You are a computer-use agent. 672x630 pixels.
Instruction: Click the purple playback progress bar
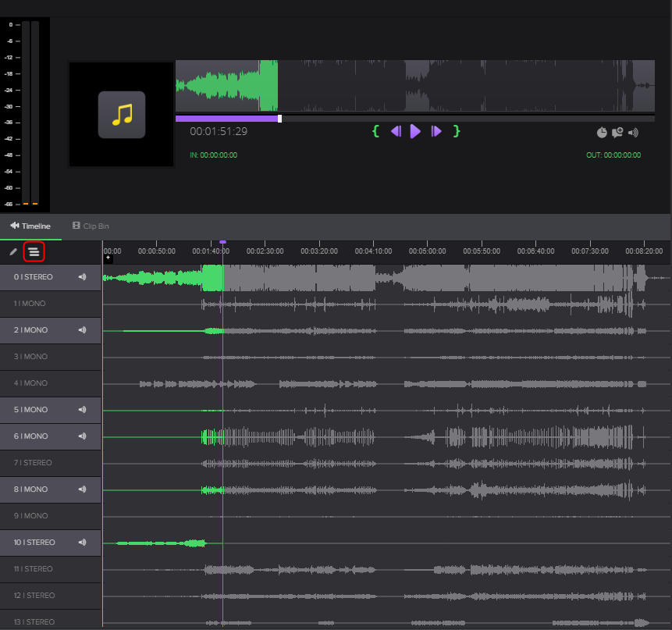pos(226,119)
